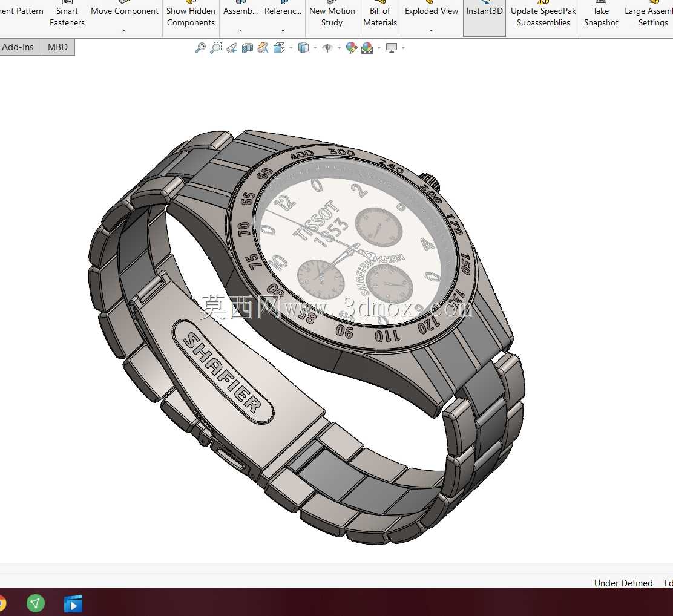This screenshot has height=616, width=673.
Task: Expand View Settings dropdown arrow
Action: (x=403, y=48)
